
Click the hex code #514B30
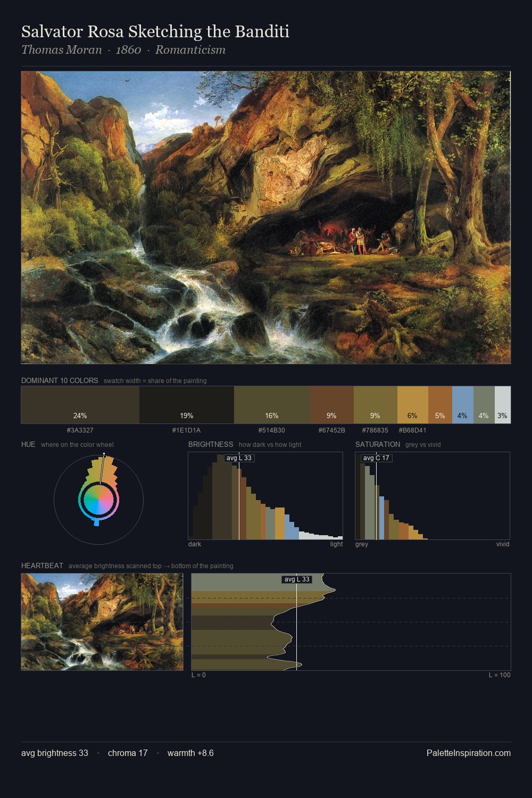tap(272, 430)
